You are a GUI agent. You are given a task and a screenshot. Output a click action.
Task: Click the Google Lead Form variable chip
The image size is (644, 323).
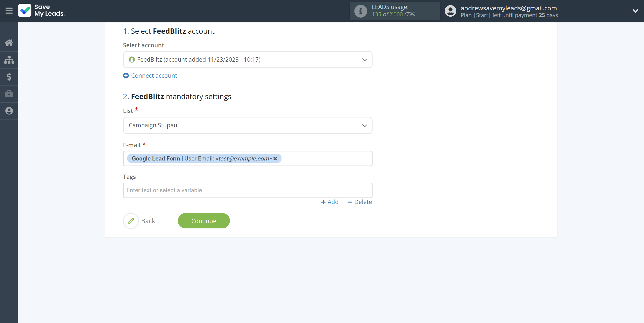(204, 158)
